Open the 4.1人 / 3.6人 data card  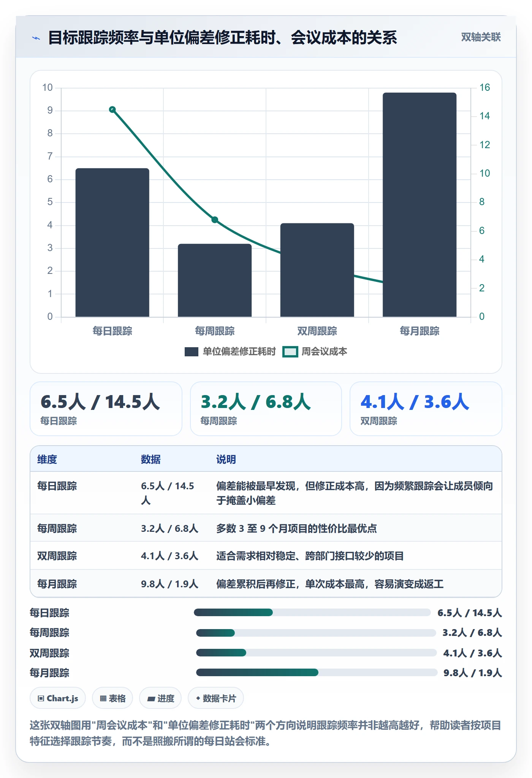click(426, 409)
